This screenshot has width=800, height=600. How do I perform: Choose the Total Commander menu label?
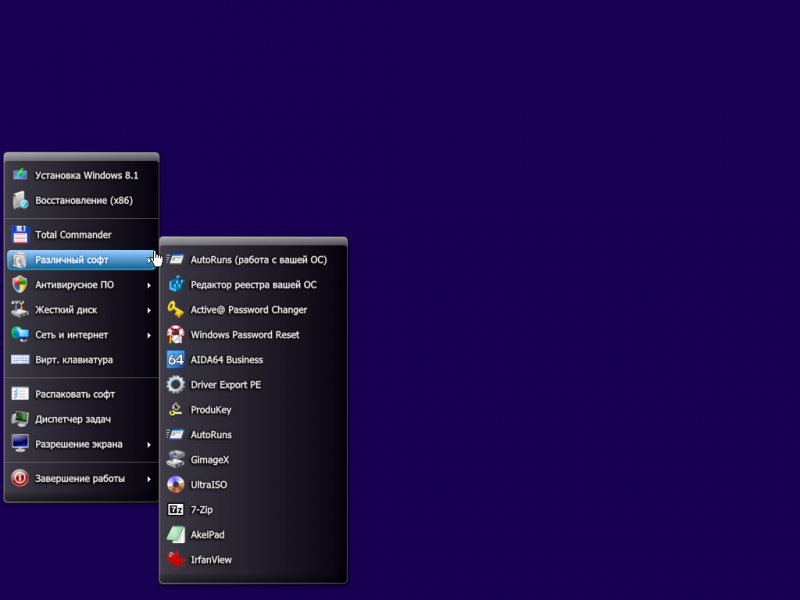click(x=73, y=235)
